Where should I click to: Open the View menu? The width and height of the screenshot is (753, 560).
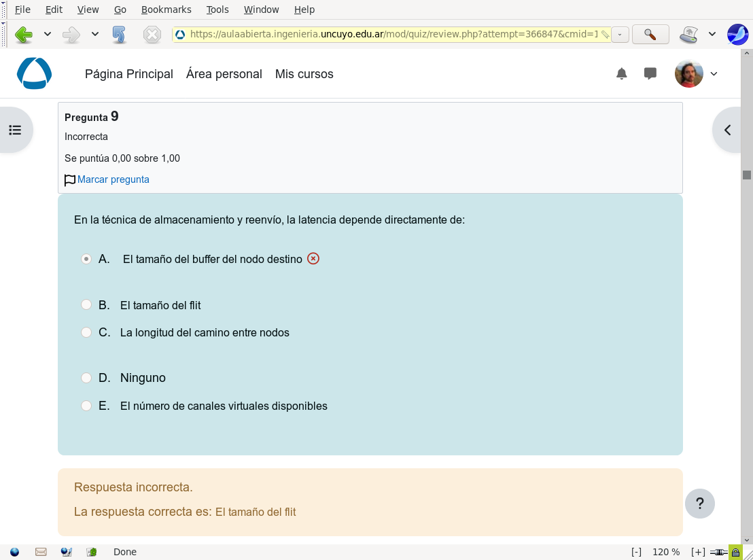pyautogui.click(x=88, y=10)
